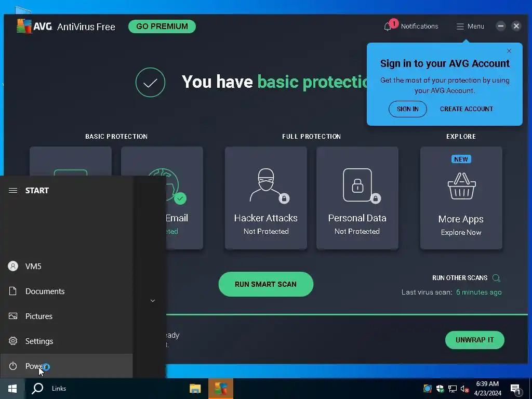Click the AVG taskbar app icon
532x399 pixels.
[220, 389]
